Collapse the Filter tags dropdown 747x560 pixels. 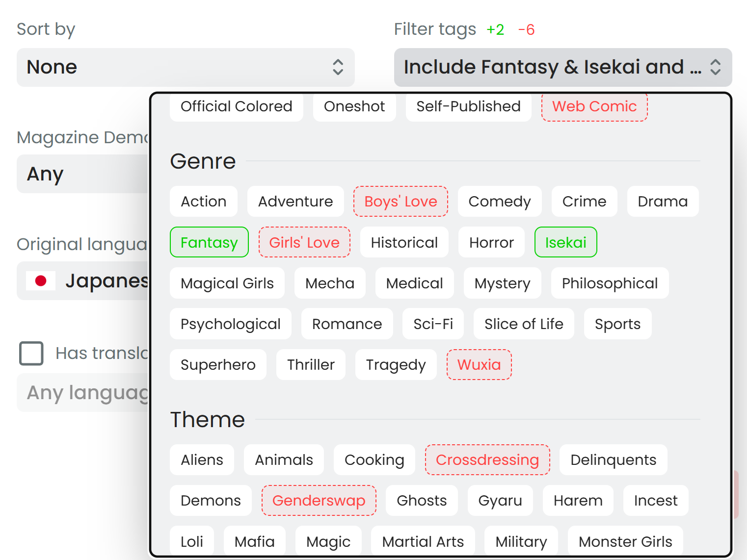point(562,67)
